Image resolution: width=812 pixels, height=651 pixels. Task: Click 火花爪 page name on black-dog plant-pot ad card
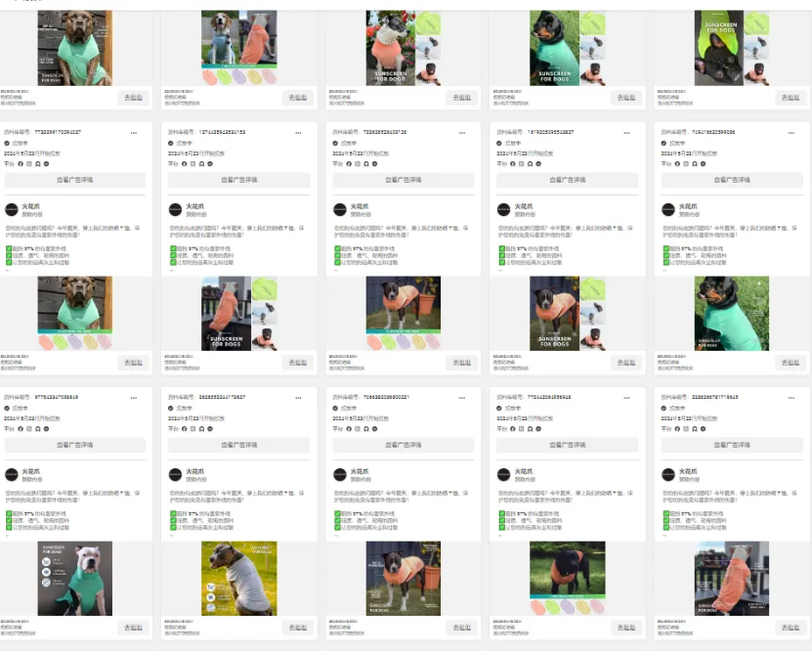360,471
